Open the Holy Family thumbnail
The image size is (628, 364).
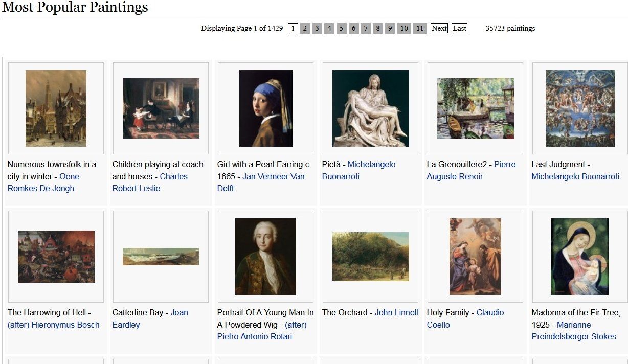point(475,257)
